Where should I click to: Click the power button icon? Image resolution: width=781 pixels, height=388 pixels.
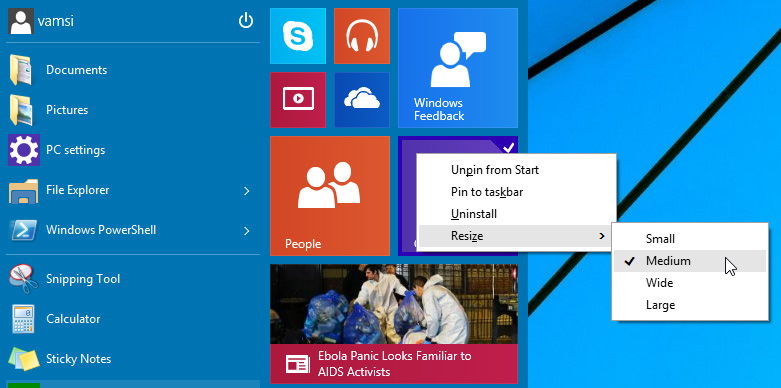coord(246,21)
